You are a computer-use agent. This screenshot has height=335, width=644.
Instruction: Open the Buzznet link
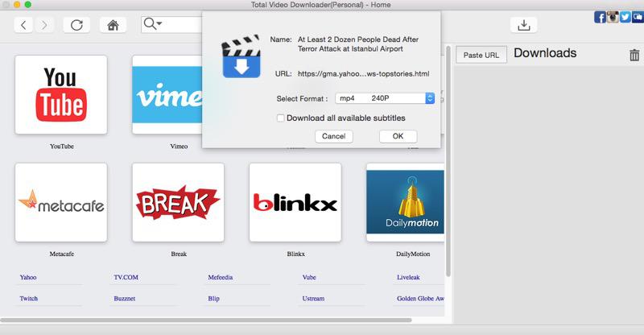(125, 299)
